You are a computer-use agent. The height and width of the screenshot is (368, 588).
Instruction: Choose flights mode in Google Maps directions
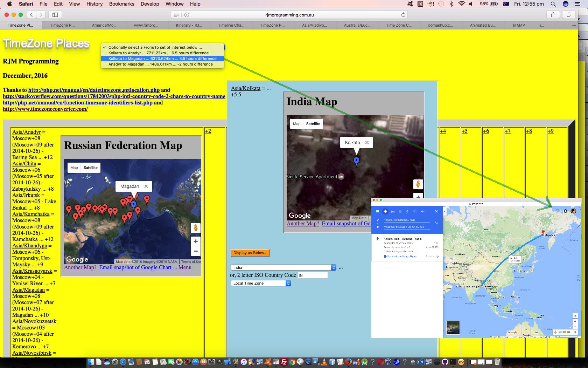point(422,211)
